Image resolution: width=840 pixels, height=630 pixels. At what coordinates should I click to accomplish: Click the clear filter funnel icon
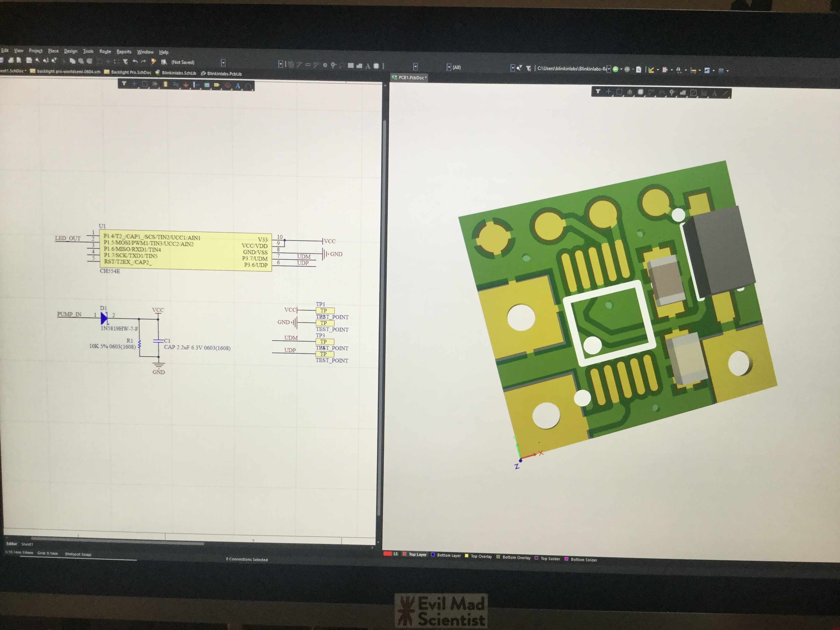point(528,68)
